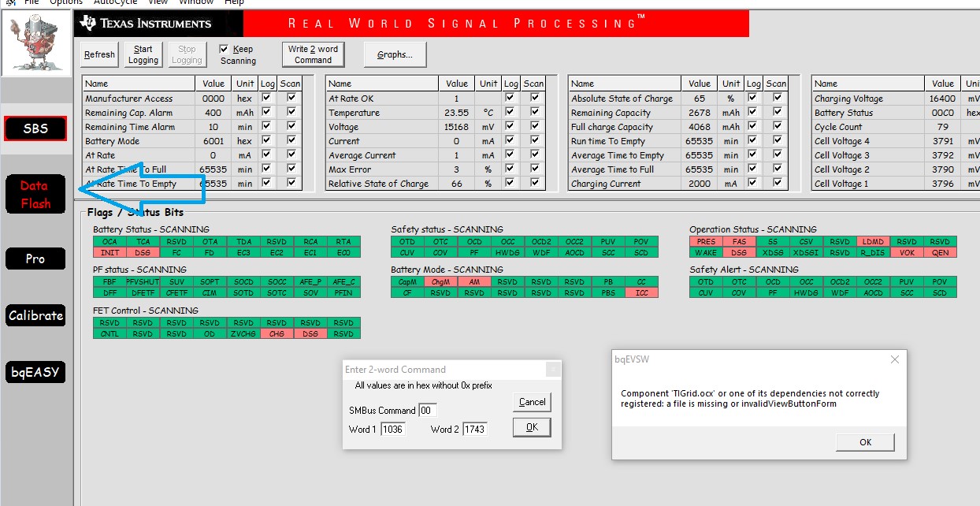Click the Name header in first table
Viewport: 980px width, 506px height.
(x=139, y=84)
